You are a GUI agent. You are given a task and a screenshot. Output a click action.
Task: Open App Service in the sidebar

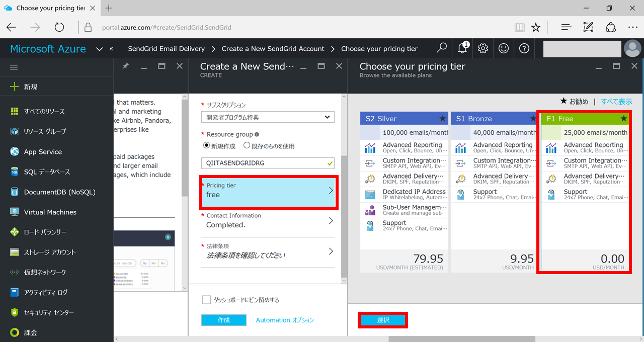[57, 151]
